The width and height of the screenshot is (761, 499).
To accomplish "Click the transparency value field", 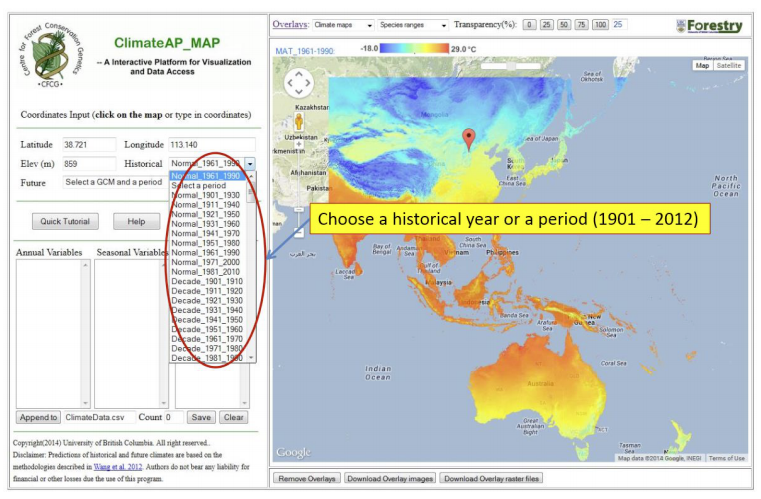I will [619, 25].
